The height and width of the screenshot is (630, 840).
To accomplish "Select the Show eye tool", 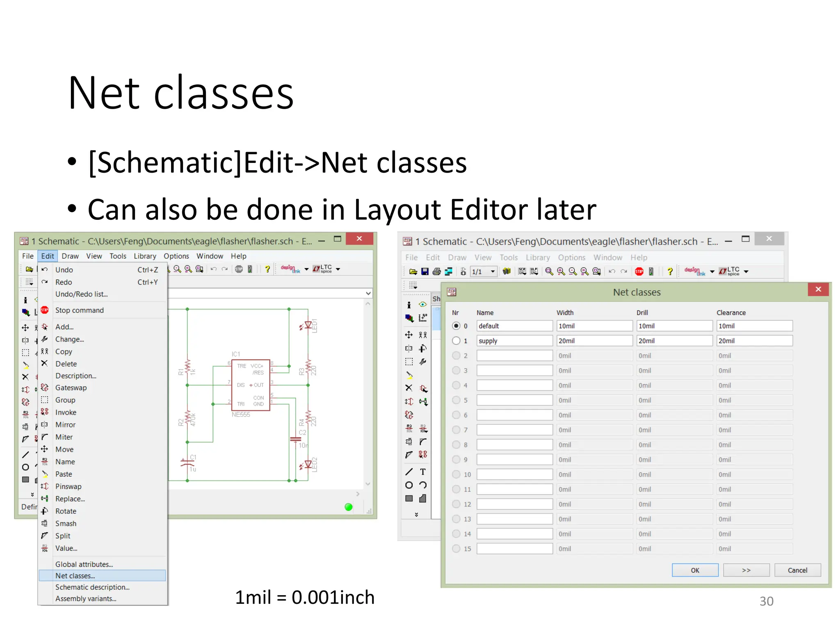I will pos(422,304).
